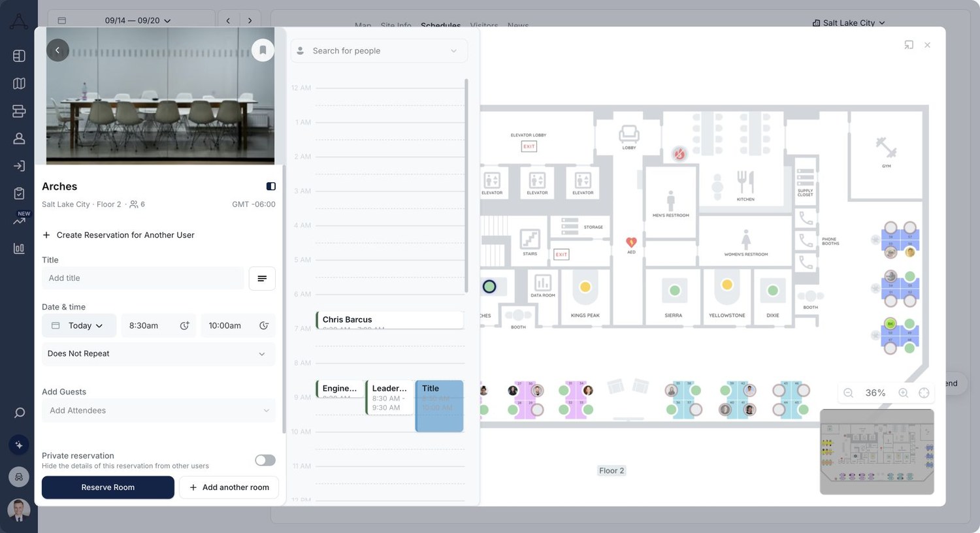The height and width of the screenshot is (533, 980).
Task: Click the day schedule scrollbar
Action: pyautogui.click(x=466, y=186)
